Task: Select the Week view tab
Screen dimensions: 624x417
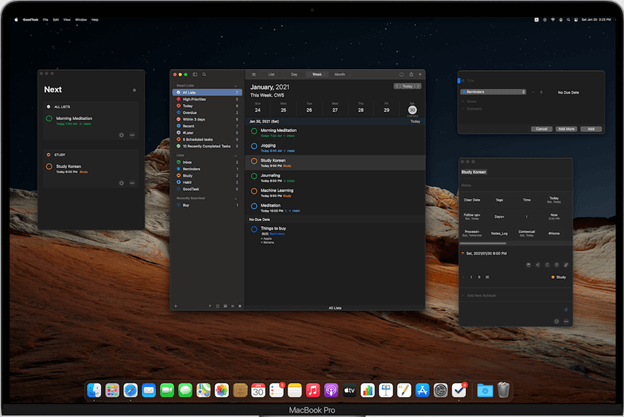Action: pyautogui.click(x=317, y=74)
